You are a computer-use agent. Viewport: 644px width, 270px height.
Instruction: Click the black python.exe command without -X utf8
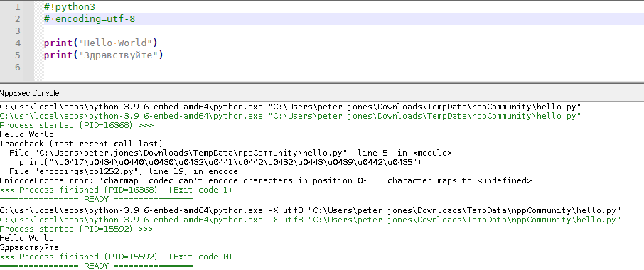click(291, 107)
